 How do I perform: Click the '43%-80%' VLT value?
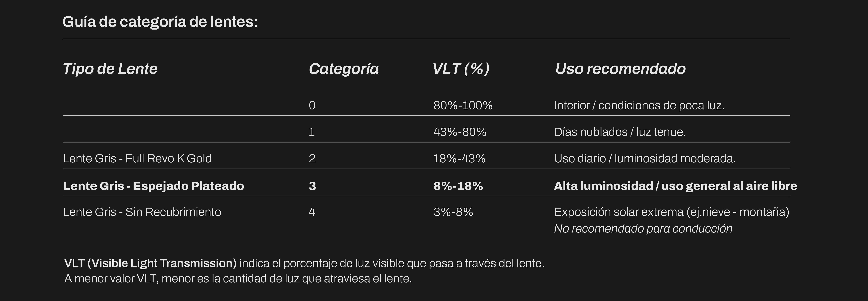(460, 132)
